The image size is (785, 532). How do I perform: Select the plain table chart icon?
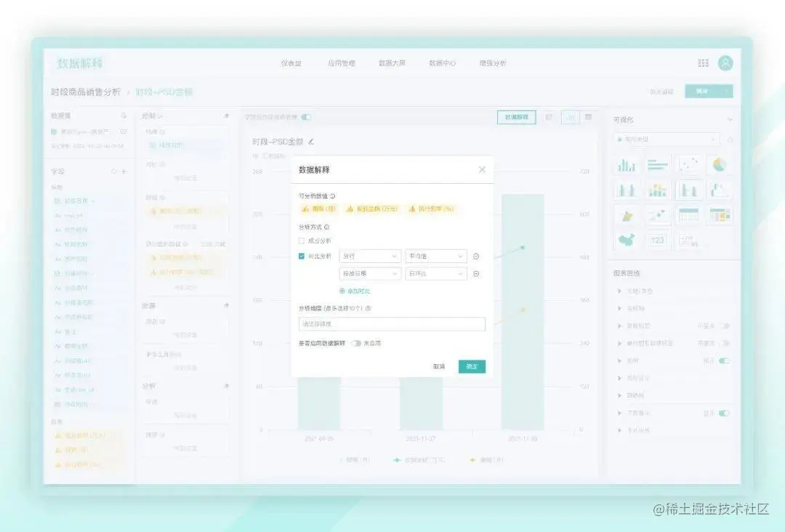coord(688,215)
